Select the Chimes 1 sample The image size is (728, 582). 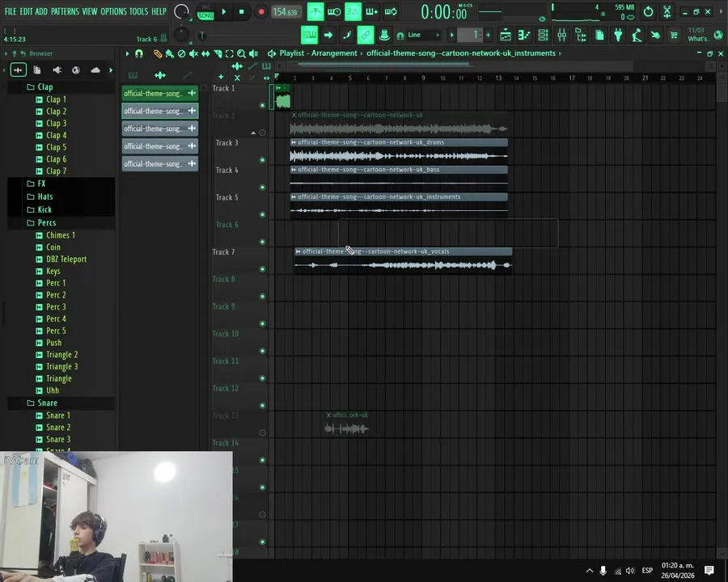pos(61,235)
